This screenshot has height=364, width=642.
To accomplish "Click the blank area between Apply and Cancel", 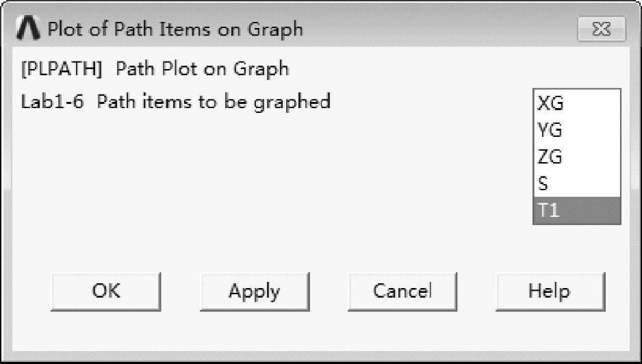I will (329, 291).
